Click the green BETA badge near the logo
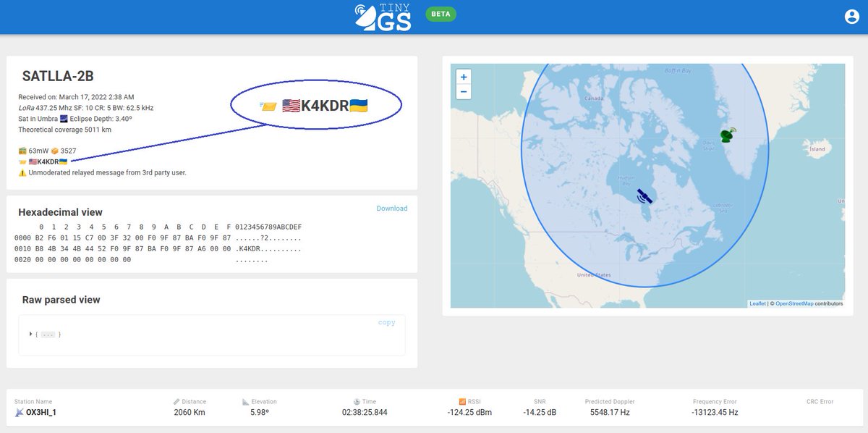Image resolution: width=868 pixels, height=433 pixels. pyautogui.click(x=440, y=14)
